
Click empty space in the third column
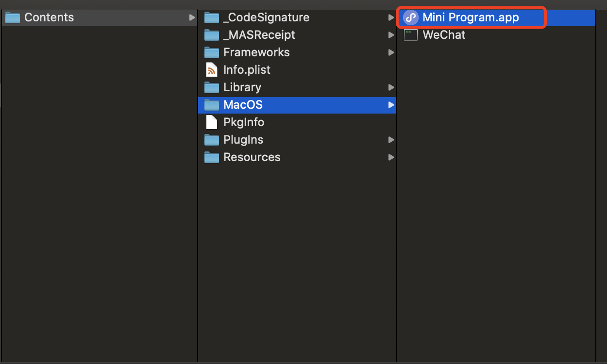tap(496, 194)
